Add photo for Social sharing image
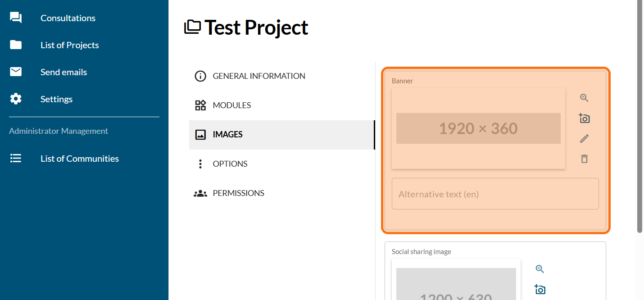The width and height of the screenshot is (644, 300). [x=540, y=289]
